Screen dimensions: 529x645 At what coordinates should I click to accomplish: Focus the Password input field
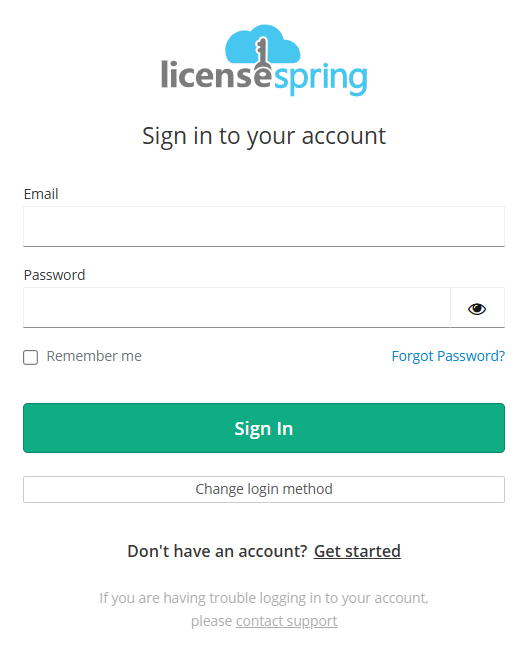237,308
